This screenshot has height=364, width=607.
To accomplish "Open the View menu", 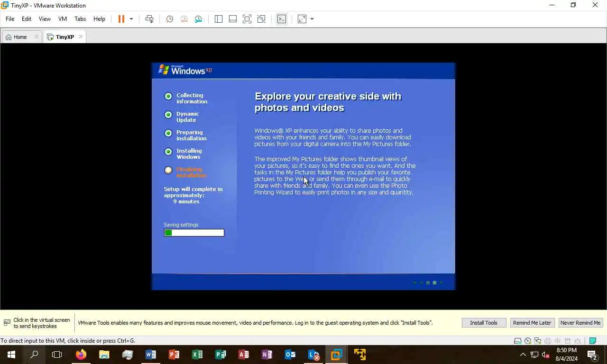I will click(45, 19).
